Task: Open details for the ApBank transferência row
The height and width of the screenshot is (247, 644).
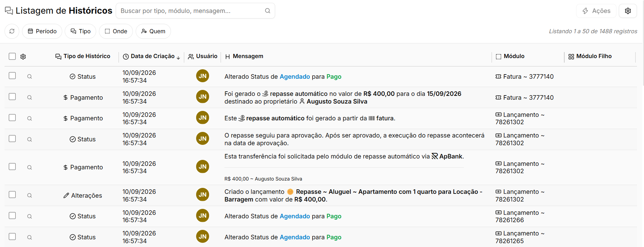Action: tap(30, 167)
